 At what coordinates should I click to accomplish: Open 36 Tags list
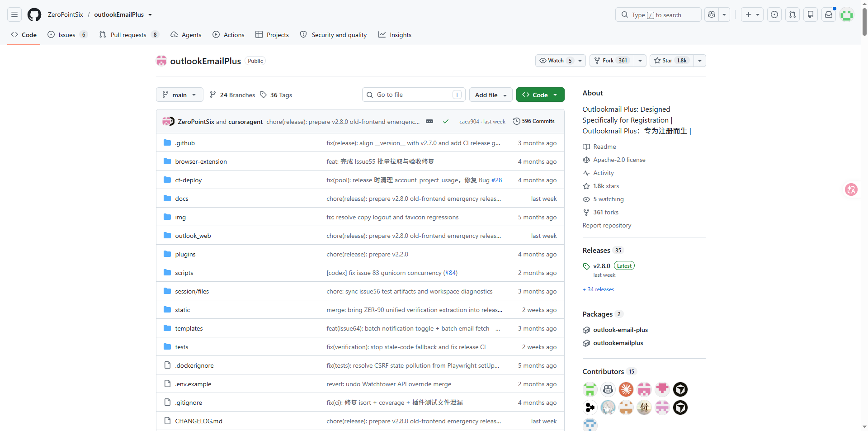tap(276, 95)
